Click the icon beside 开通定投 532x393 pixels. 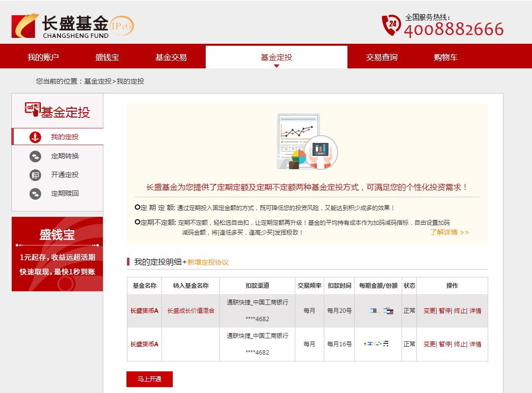click(35, 175)
